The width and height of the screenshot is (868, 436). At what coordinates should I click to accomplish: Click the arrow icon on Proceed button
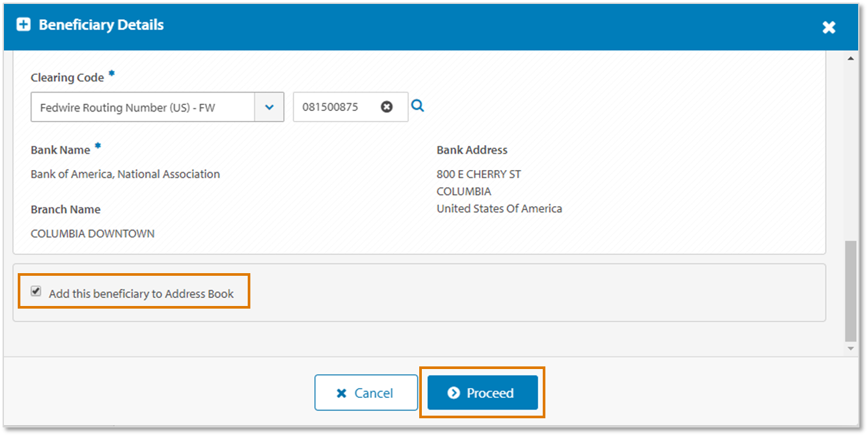point(453,393)
